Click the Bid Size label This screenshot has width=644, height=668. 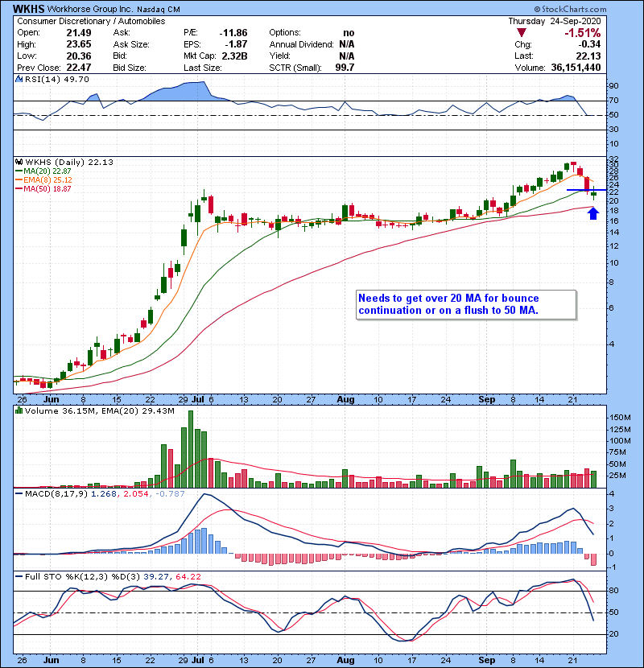pyautogui.click(x=130, y=68)
